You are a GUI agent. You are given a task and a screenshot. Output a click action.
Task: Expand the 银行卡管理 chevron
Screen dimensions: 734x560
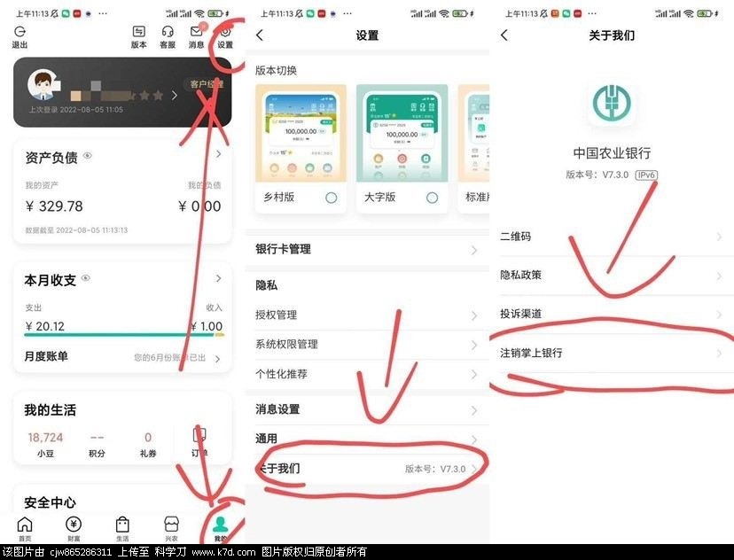pyautogui.click(x=474, y=250)
